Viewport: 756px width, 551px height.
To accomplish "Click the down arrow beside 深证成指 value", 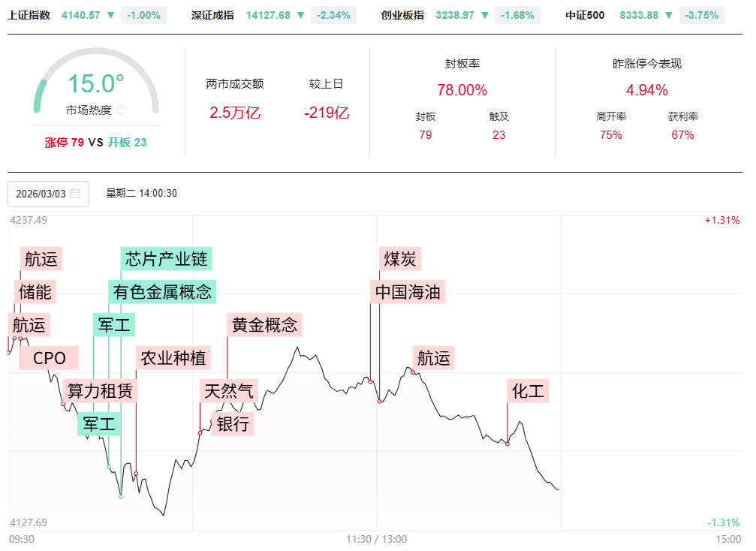I will (300, 15).
